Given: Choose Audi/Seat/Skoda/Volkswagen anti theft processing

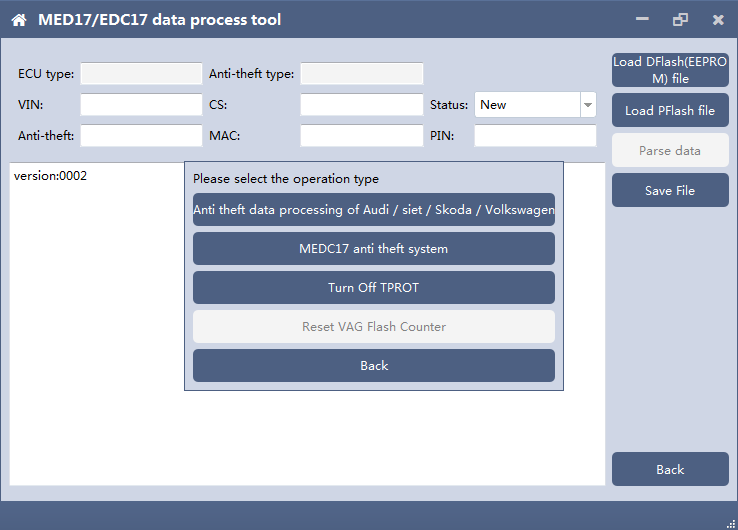Looking at the screenshot, I should [x=374, y=209].
